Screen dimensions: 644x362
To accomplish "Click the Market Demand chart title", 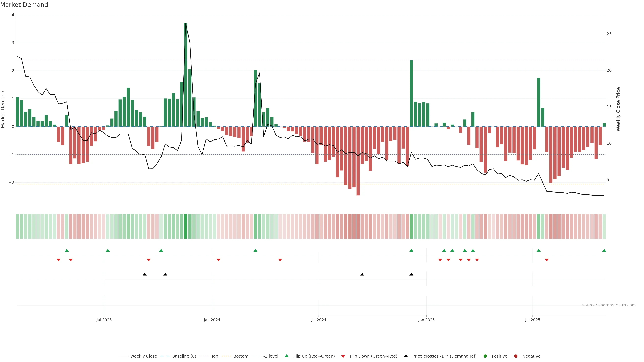I will click(24, 5).
